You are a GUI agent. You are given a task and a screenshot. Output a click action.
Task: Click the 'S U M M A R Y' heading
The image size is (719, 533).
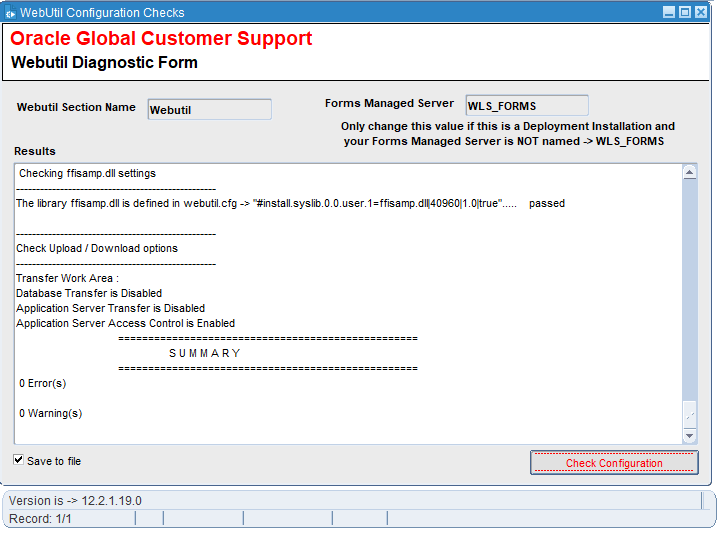(205, 353)
